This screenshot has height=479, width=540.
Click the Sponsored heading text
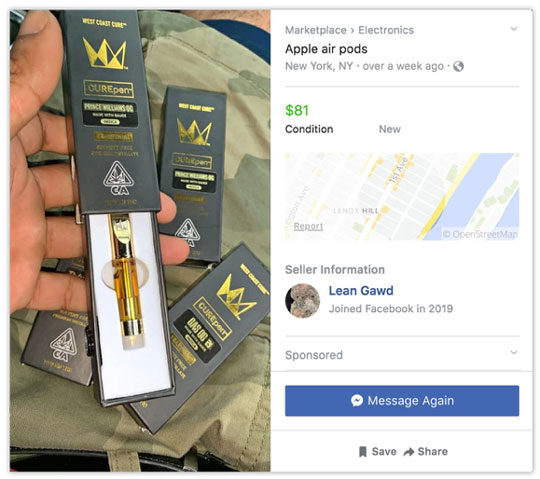pos(314,355)
